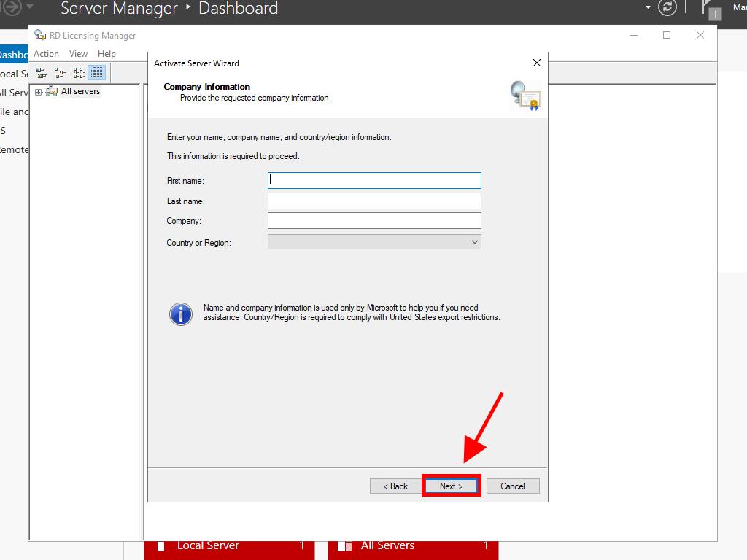
Task: Select All servers tree item
Action: (80, 91)
